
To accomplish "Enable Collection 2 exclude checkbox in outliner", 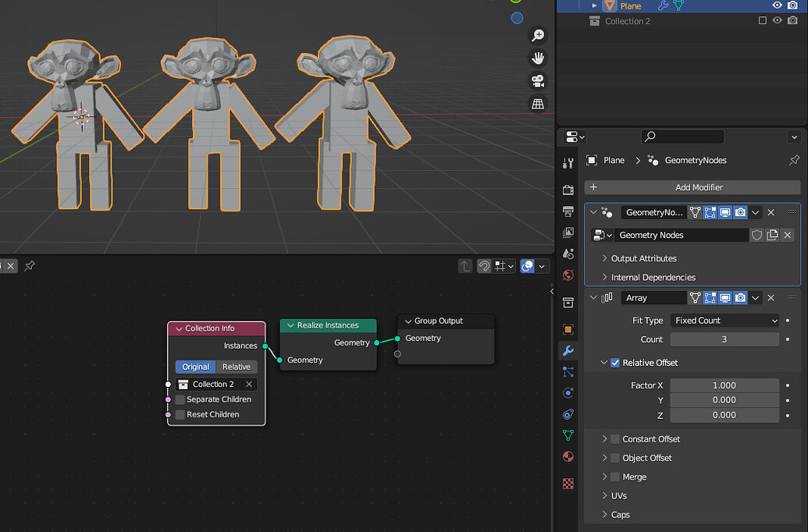I will (x=762, y=20).
